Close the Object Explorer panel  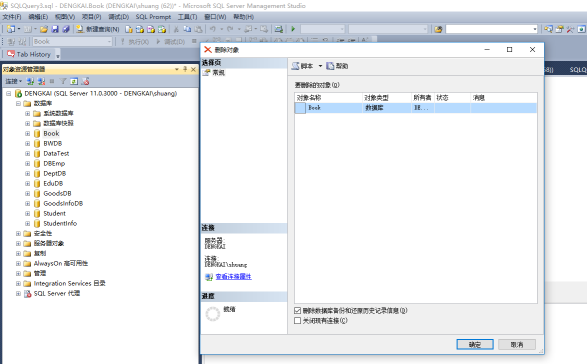pyautogui.click(x=193, y=69)
